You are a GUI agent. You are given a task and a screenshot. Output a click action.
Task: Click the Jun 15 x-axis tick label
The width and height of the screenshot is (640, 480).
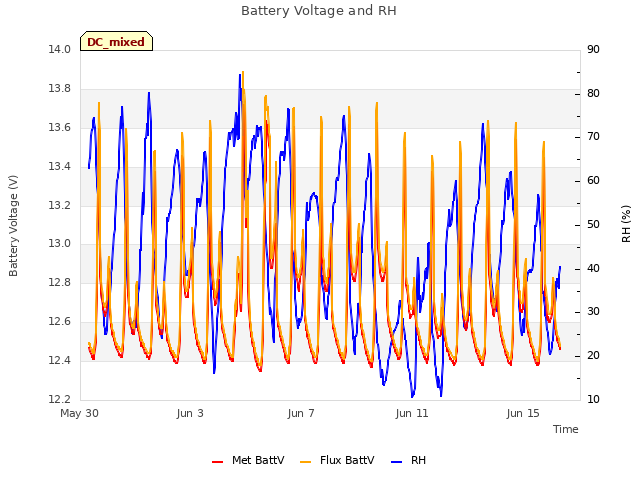point(523,413)
